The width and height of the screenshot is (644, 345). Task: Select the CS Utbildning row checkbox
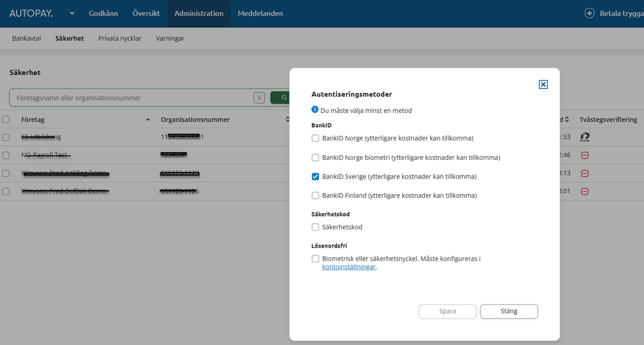pos(6,137)
